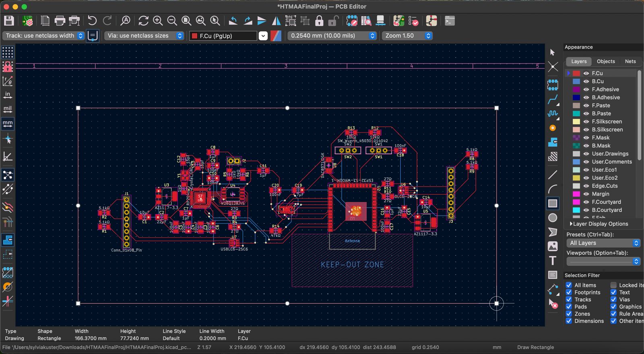Switch units to millimeters button
644x354 pixels.
8,123
